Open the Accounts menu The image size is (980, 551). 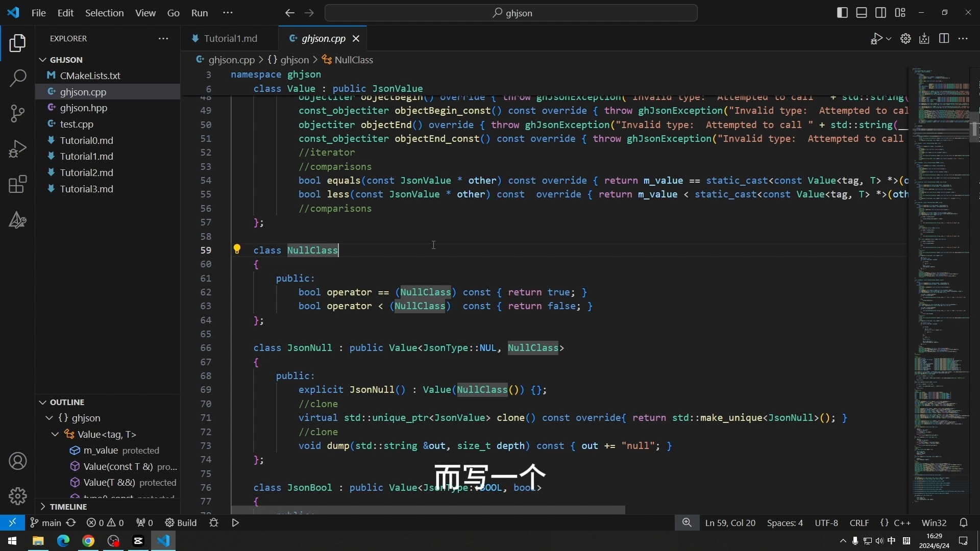coord(17,461)
